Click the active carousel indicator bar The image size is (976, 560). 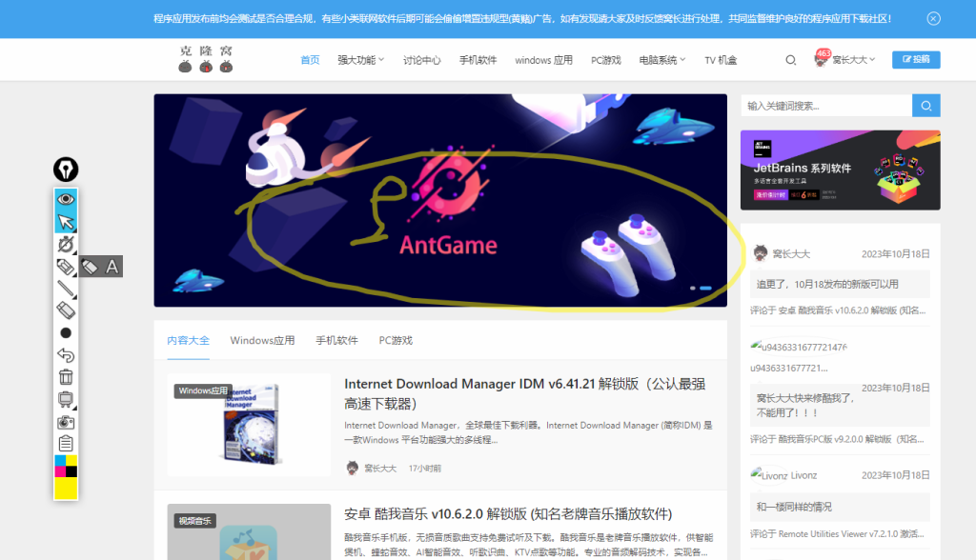coord(705,288)
